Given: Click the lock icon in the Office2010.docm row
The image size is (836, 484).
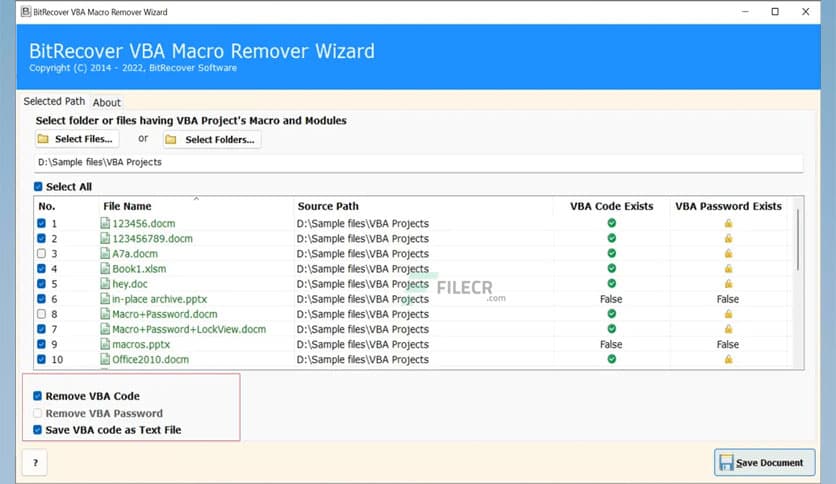Looking at the screenshot, I should 728,359.
